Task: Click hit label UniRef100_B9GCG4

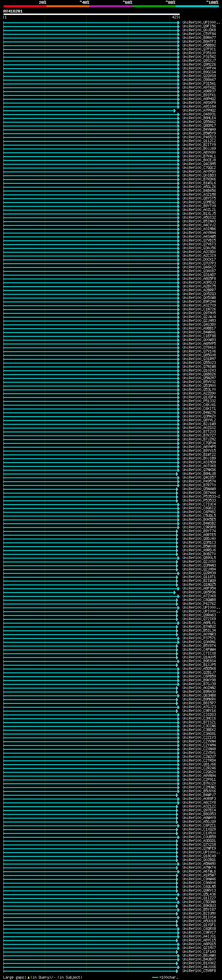Action: tap(199, 72)
